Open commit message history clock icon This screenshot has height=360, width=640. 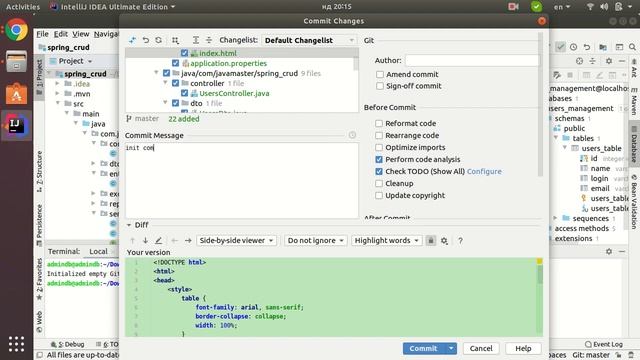352,135
